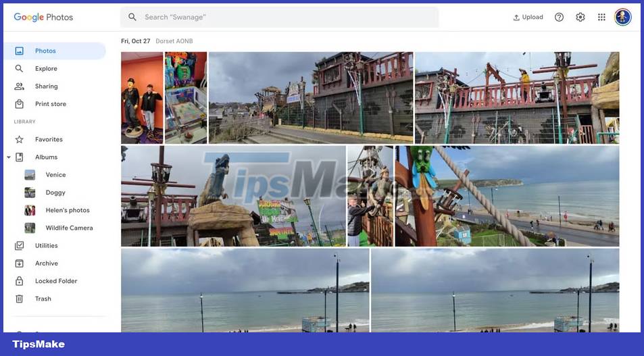Open the Wildlife Camera album
Image resolution: width=644 pixels, height=356 pixels.
click(x=70, y=228)
